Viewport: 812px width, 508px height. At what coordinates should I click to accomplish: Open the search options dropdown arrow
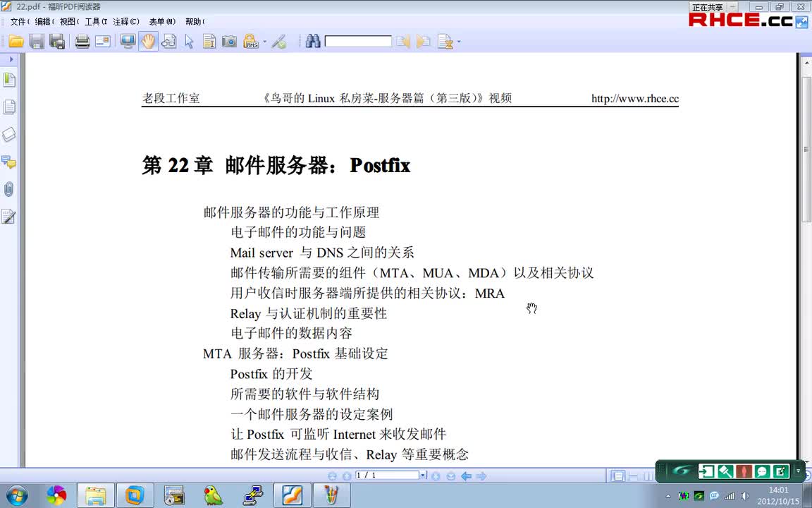click(x=459, y=42)
